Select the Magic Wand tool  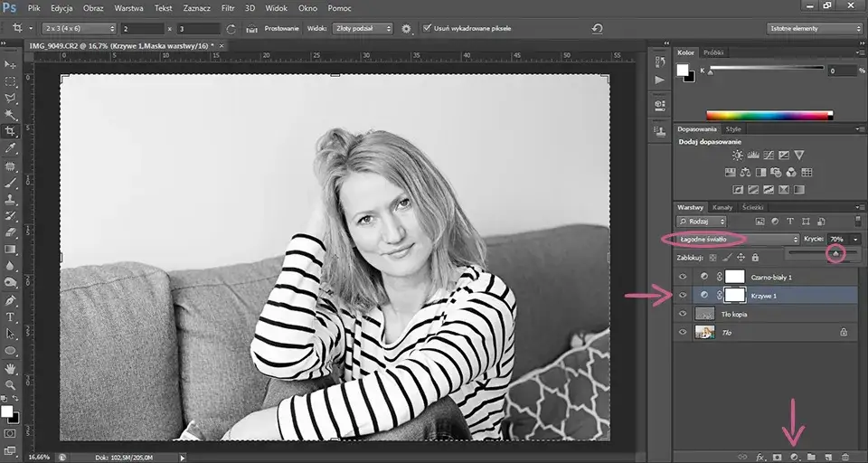(x=10, y=115)
